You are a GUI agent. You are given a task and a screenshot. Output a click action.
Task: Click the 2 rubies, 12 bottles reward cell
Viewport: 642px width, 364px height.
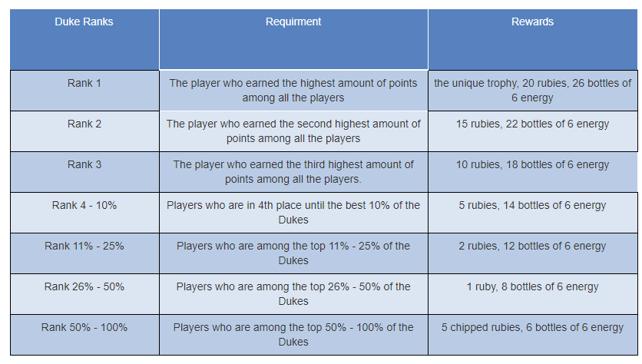[x=533, y=253]
